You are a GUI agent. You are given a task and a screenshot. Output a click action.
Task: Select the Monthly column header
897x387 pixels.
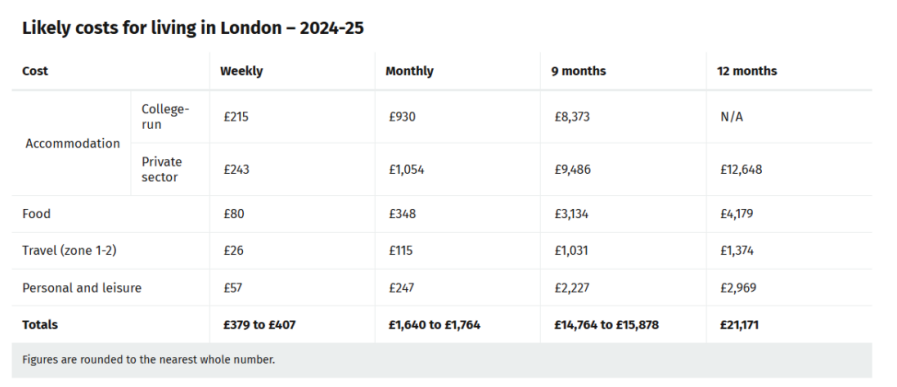(x=410, y=71)
